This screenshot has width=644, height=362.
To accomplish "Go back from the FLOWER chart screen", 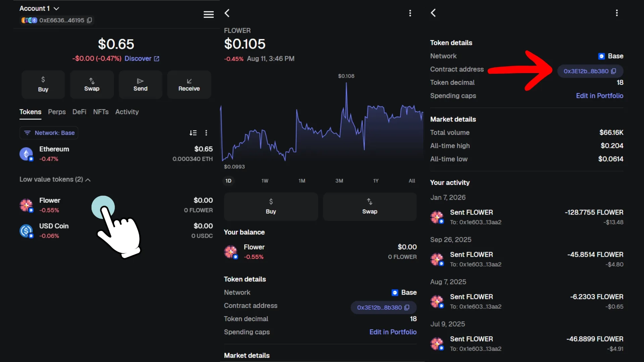I will [227, 13].
